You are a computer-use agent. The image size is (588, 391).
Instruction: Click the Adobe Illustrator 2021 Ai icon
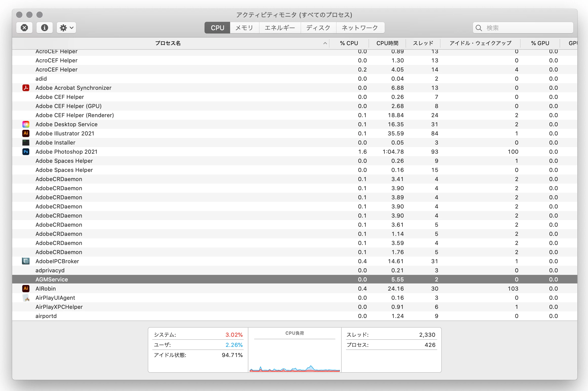(26, 133)
